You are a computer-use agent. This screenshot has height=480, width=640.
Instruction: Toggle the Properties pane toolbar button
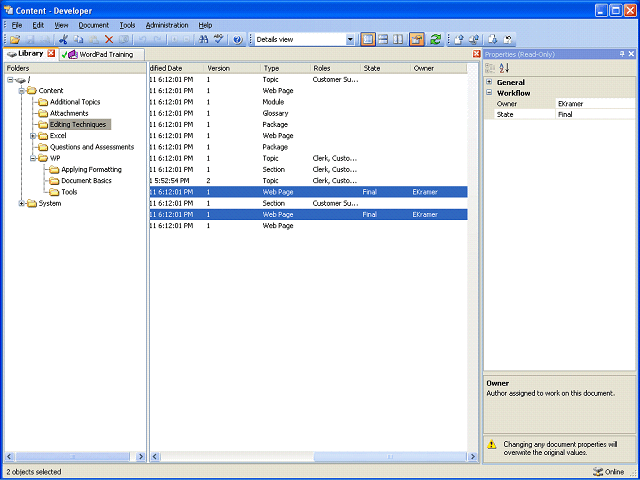coord(417,40)
